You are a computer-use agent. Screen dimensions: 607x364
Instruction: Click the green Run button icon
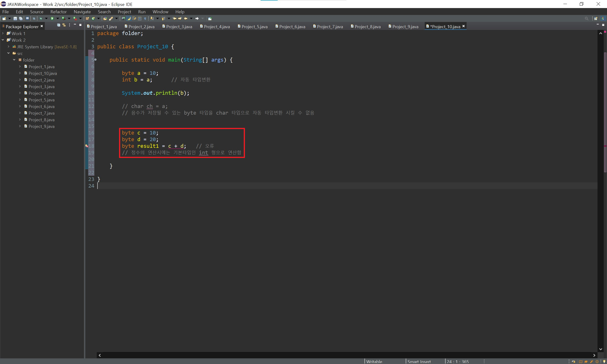pos(52,19)
